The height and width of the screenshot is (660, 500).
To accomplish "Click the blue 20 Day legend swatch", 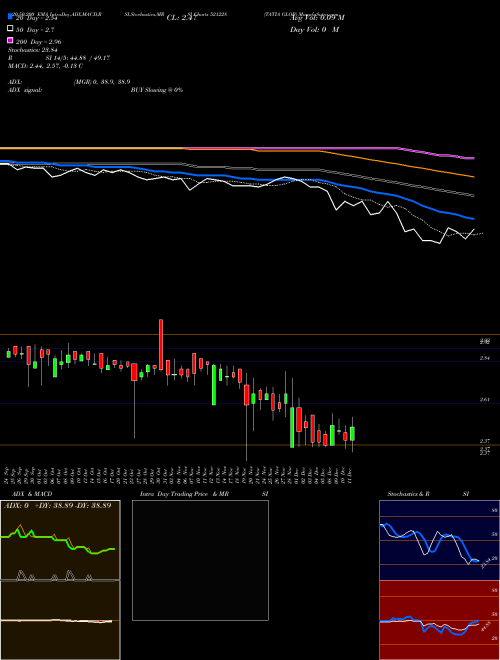I will point(10,17).
